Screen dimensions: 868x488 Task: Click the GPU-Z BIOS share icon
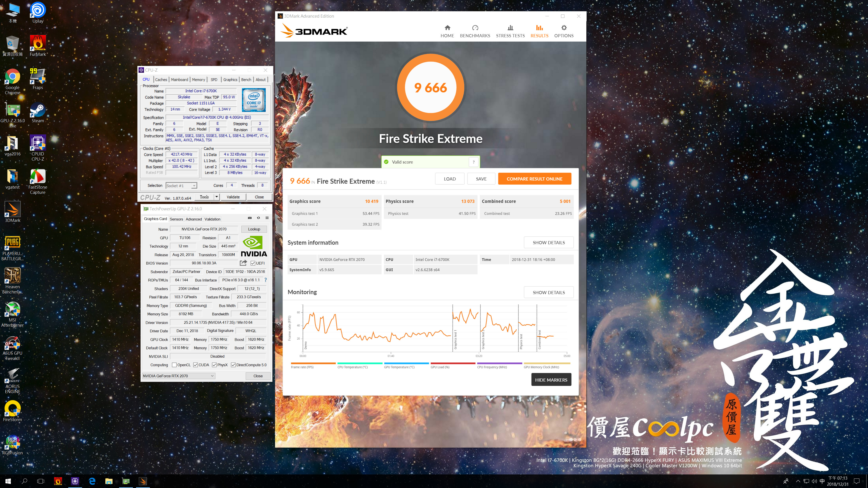tap(243, 263)
